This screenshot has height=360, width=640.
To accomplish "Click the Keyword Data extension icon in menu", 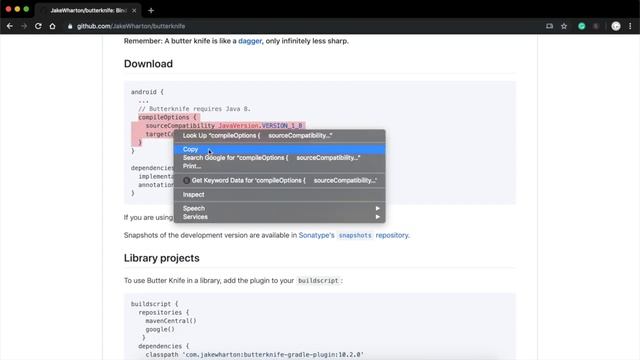I will [187, 180].
